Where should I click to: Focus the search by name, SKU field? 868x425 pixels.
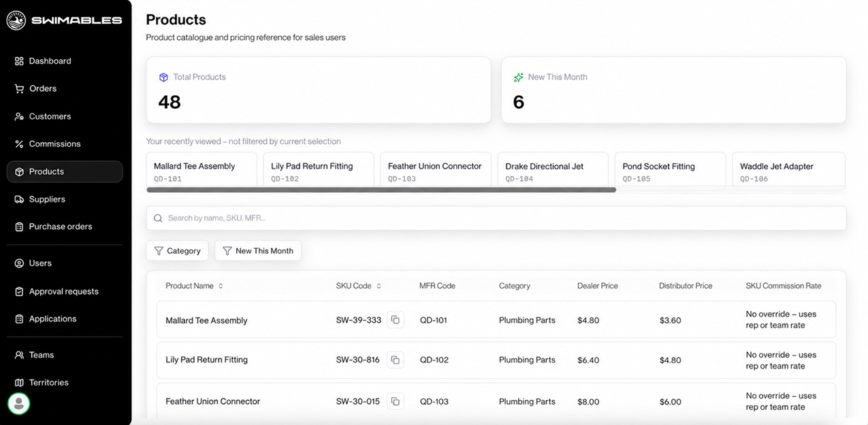click(x=496, y=218)
